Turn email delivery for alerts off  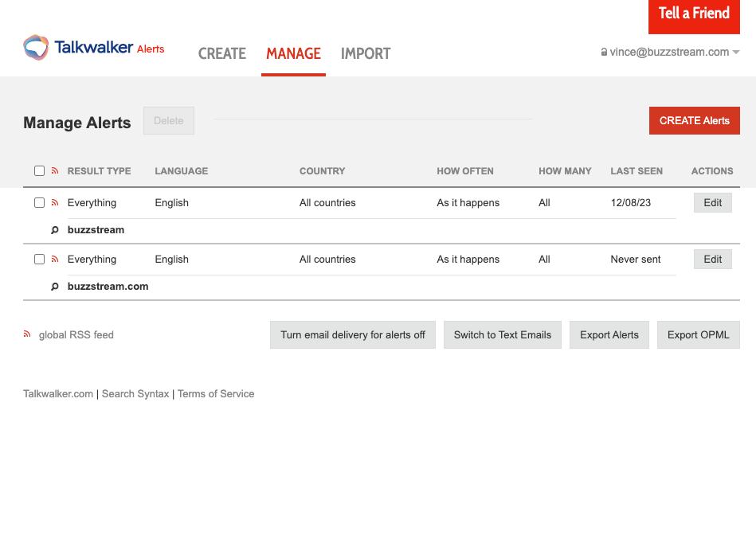(353, 335)
